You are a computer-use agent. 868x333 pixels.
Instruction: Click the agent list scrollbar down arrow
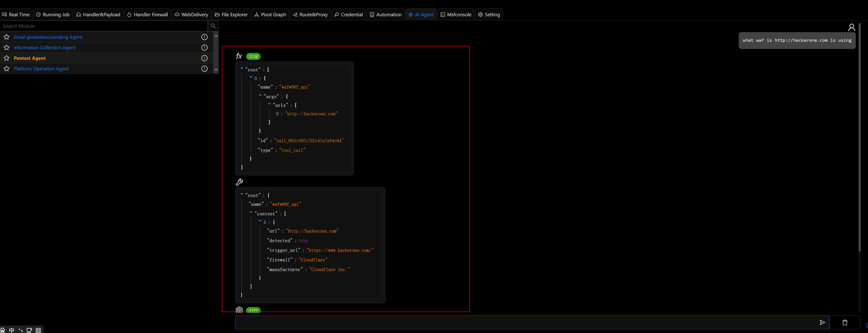pyautogui.click(x=216, y=70)
